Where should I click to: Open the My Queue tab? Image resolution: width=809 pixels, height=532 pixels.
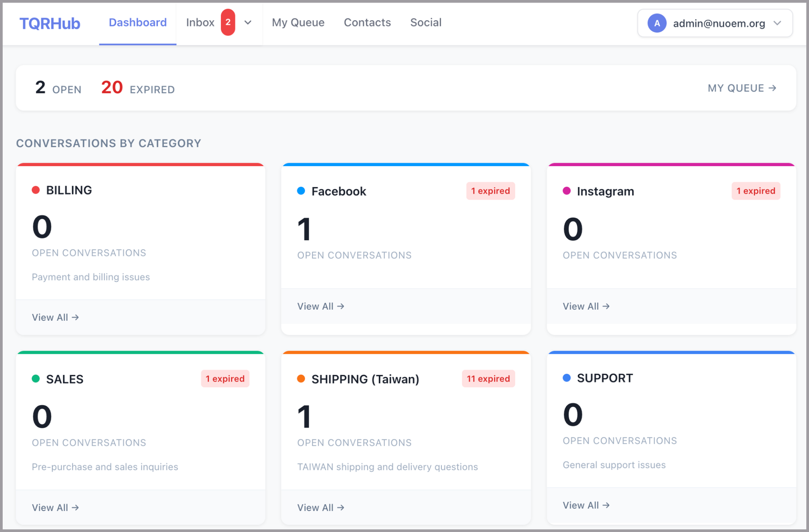click(x=298, y=23)
